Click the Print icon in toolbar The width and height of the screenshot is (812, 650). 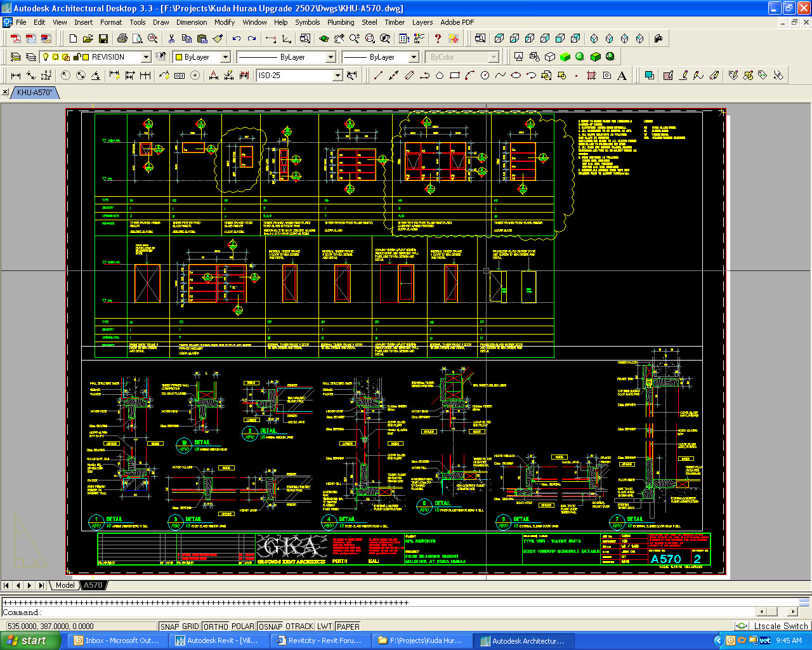(x=122, y=39)
